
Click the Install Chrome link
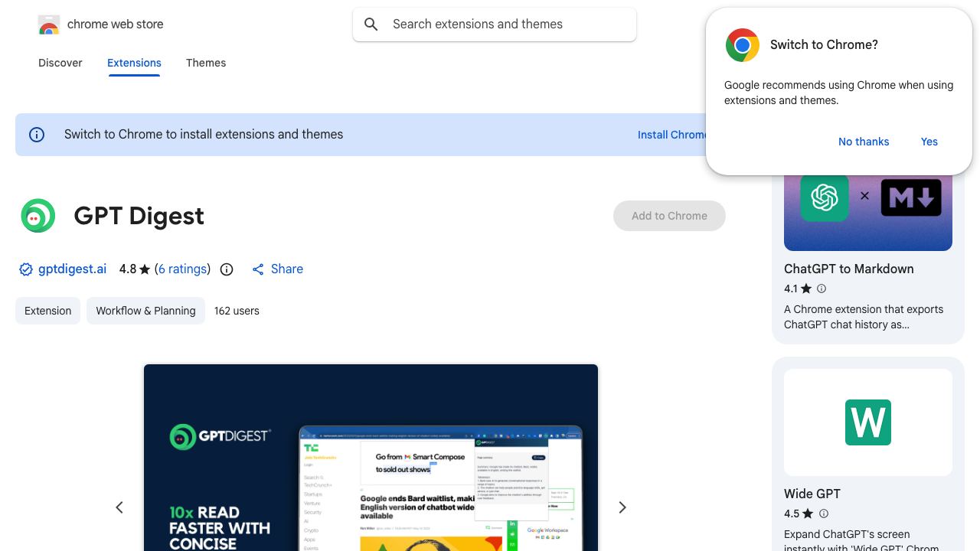coord(672,135)
